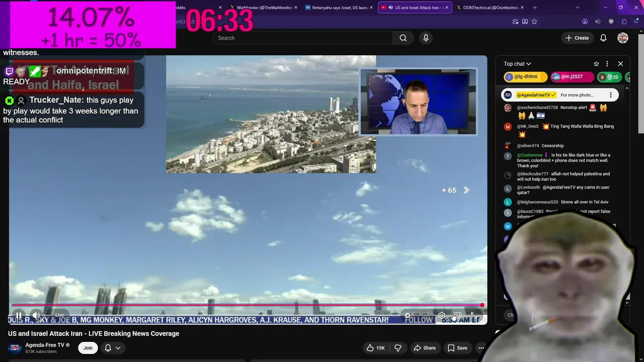Click the install app icon in address bar
The height and width of the screenshot is (362, 644).
coord(525,22)
